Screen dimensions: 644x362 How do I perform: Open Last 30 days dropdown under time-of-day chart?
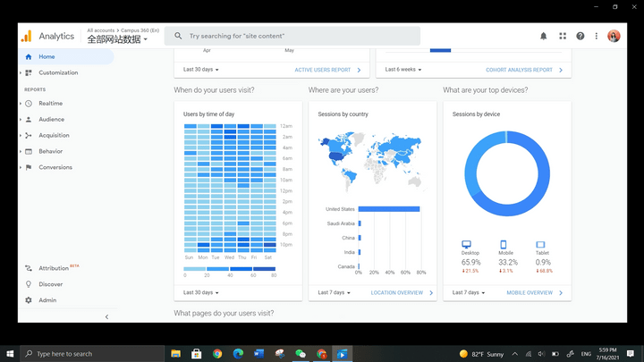pyautogui.click(x=201, y=292)
